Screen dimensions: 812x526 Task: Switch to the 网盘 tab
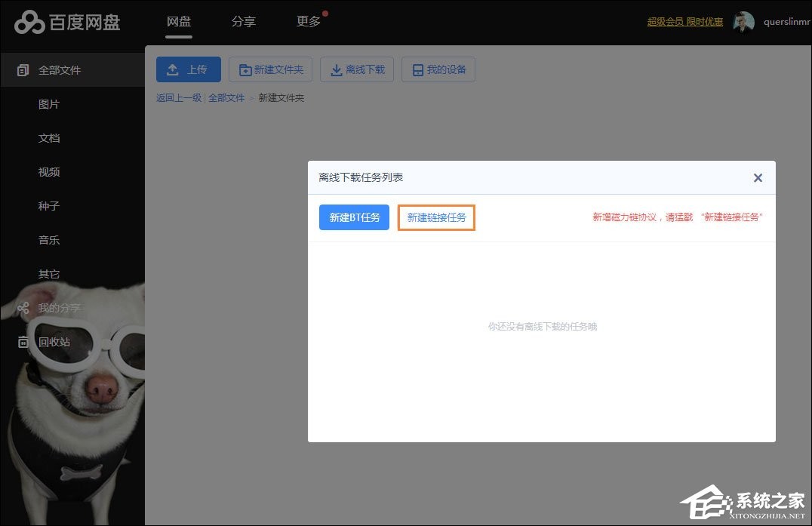click(x=178, y=22)
